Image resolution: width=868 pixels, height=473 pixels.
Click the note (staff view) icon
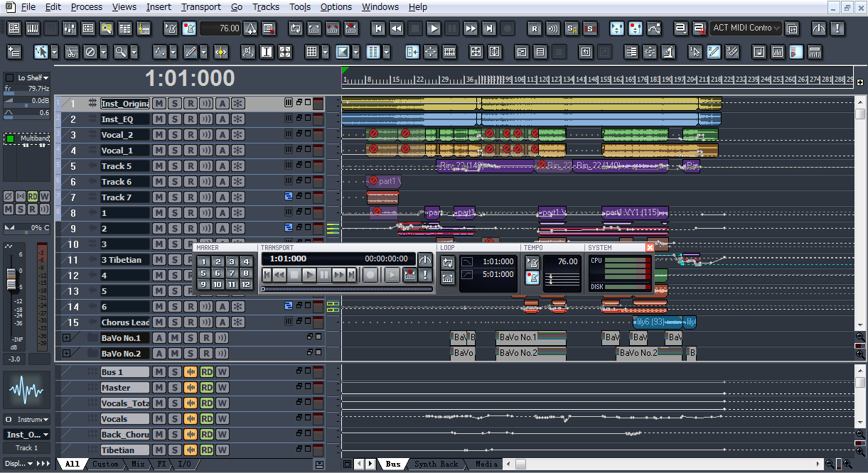tap(759, 52)
